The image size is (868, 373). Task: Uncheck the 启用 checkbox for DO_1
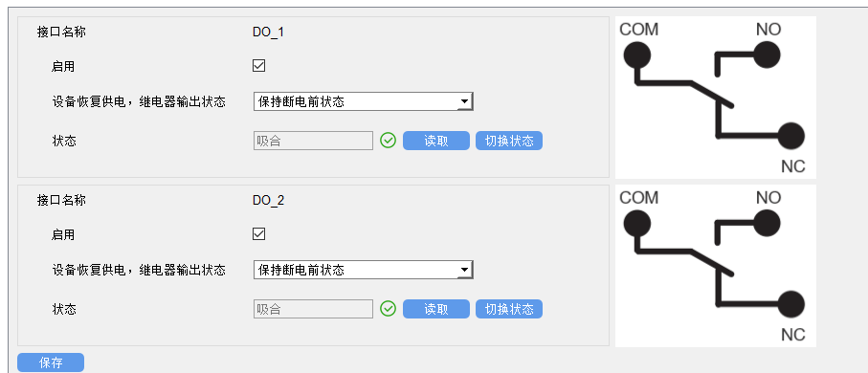click(258, 66)
